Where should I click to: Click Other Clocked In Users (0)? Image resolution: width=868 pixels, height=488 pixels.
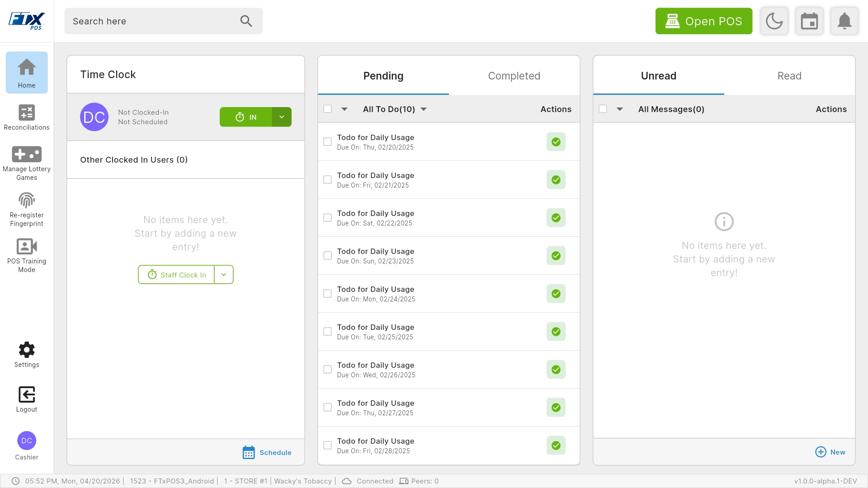(x=134, y=160)
